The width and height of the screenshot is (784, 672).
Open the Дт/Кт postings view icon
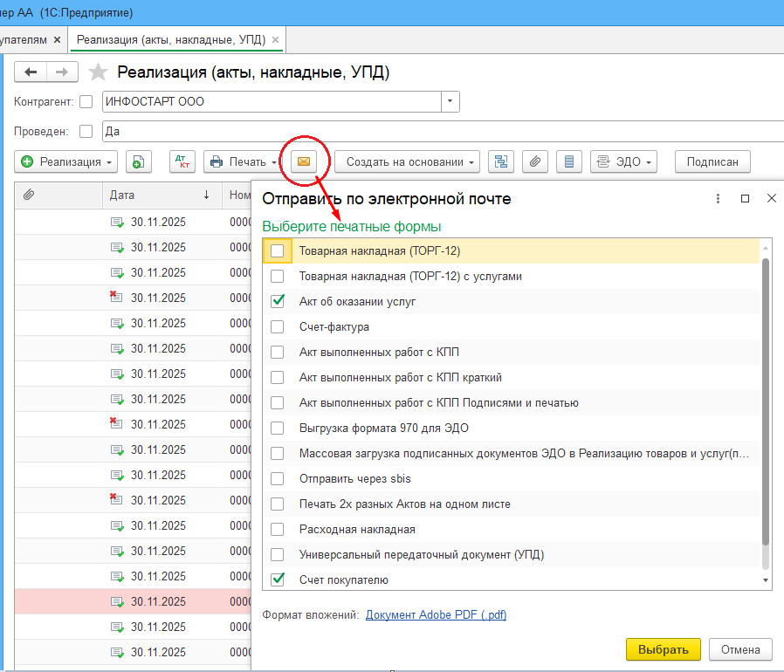click(x=182, y=161)
